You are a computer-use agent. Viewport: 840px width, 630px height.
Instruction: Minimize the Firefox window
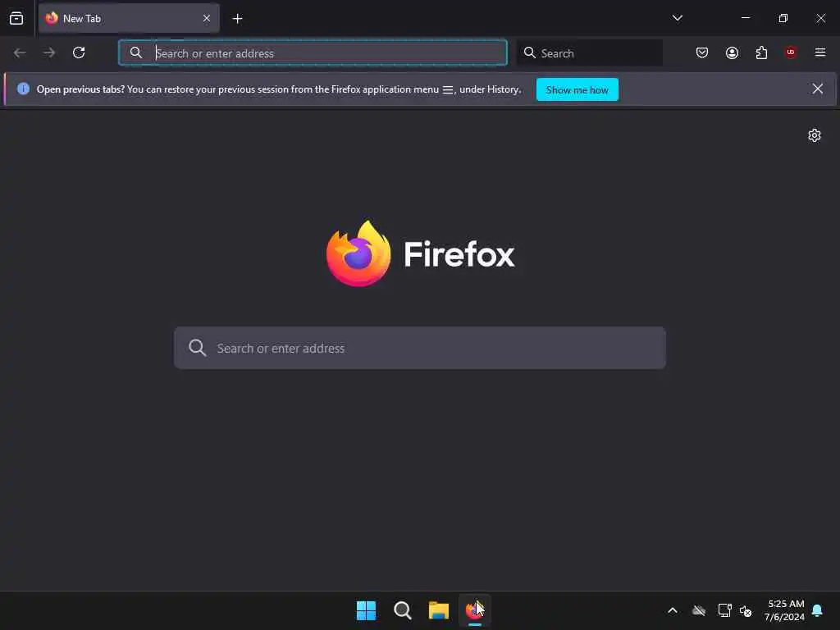pyautogui.click(x=745, y=18)
